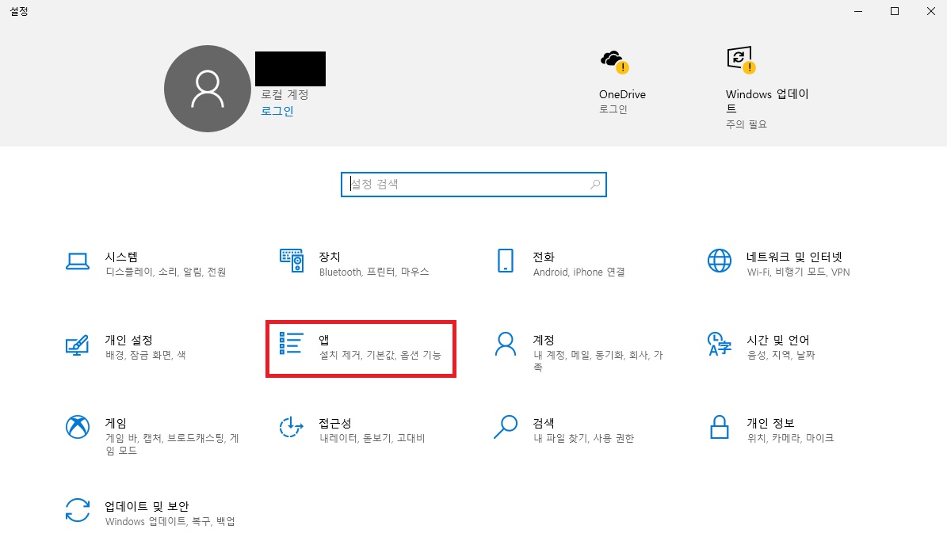Click text '내 계정, 메일, 동기화, 회사, 가족'

click(598, 361)
